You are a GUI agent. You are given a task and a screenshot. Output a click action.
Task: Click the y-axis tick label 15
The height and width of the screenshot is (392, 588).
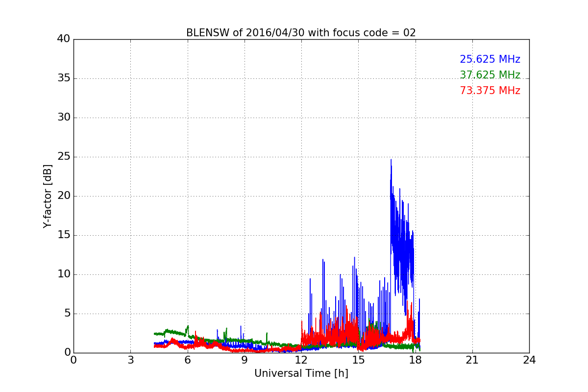[64, 235]
